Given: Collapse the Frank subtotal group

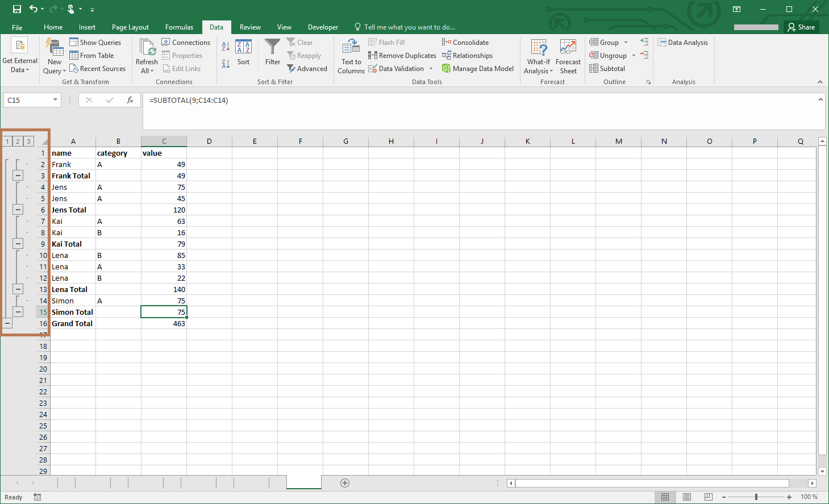Looking at the screenshot, I should pyautogui.click(x=18, y=175).
